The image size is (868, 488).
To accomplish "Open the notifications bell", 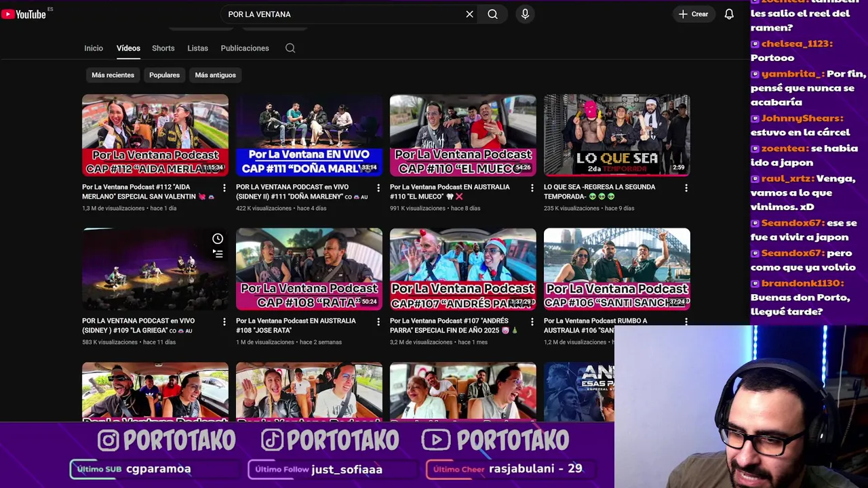I will 729,14.
